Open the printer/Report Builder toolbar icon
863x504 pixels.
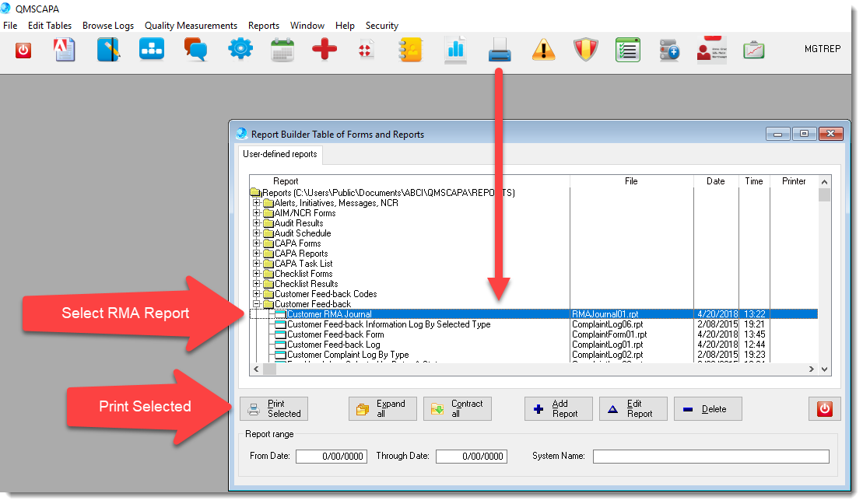pos(499,49)
